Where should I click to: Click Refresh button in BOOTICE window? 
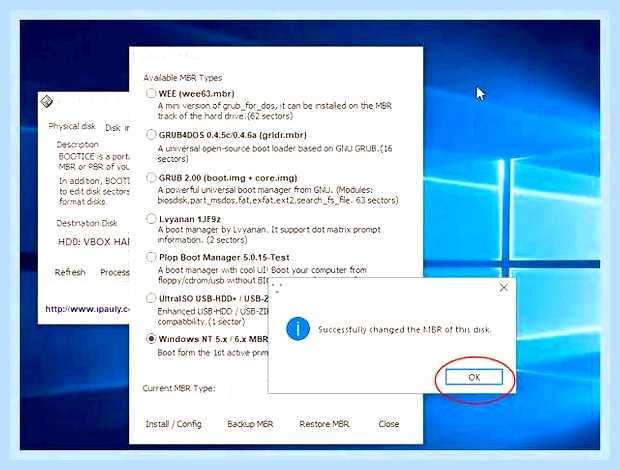click(x=70, y=272)
